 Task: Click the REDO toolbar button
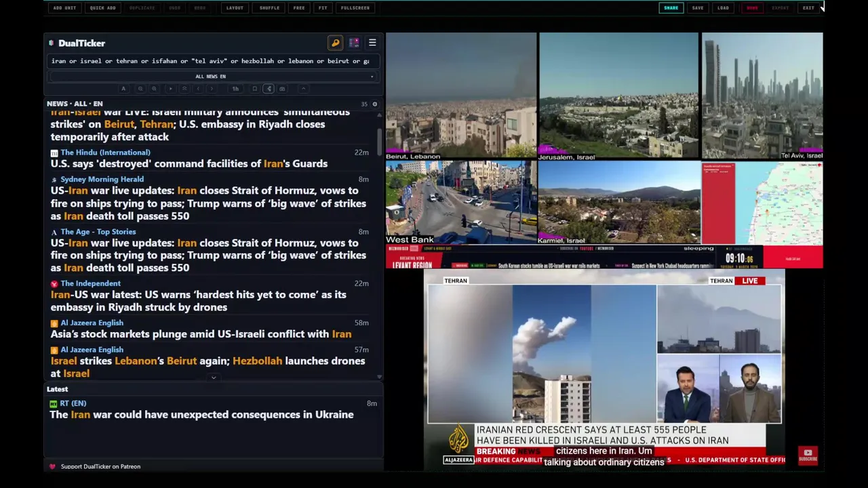click(199, 8)
